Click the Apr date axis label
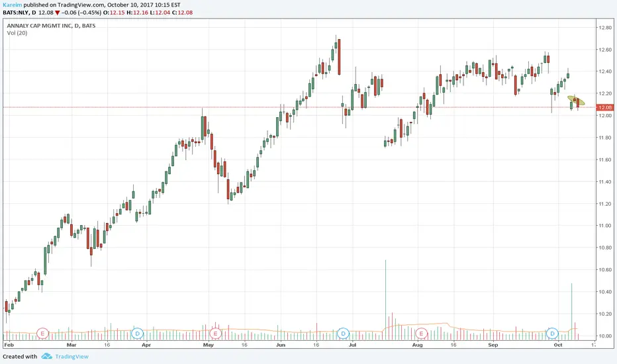This screenshot has height=364, width=617. pyautogui.click(x=146, y=345)
